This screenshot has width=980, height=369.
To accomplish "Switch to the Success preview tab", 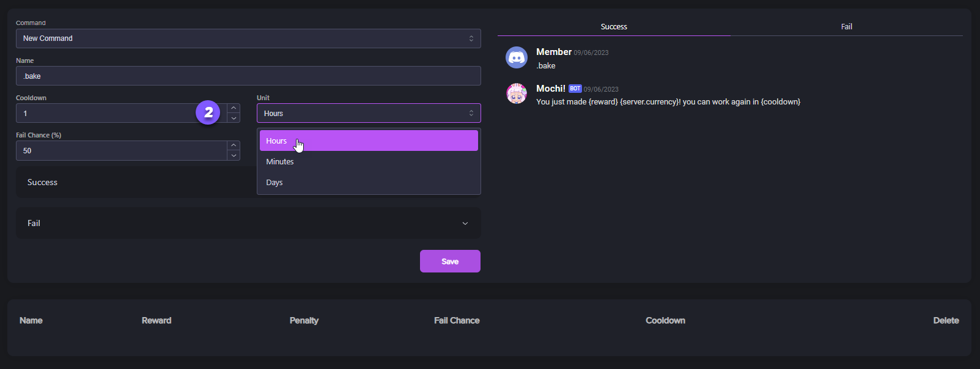I will (x=614, y=27).
